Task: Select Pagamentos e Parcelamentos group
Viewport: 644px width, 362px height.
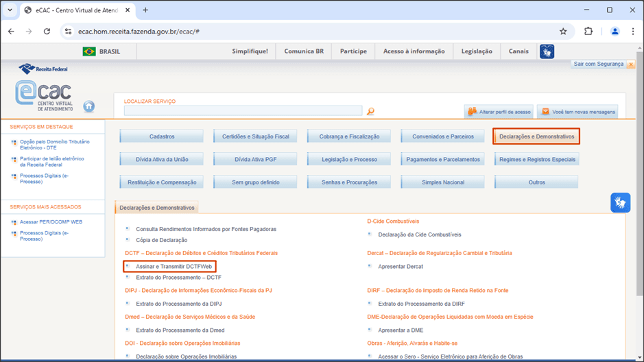Action: point(443,159)
